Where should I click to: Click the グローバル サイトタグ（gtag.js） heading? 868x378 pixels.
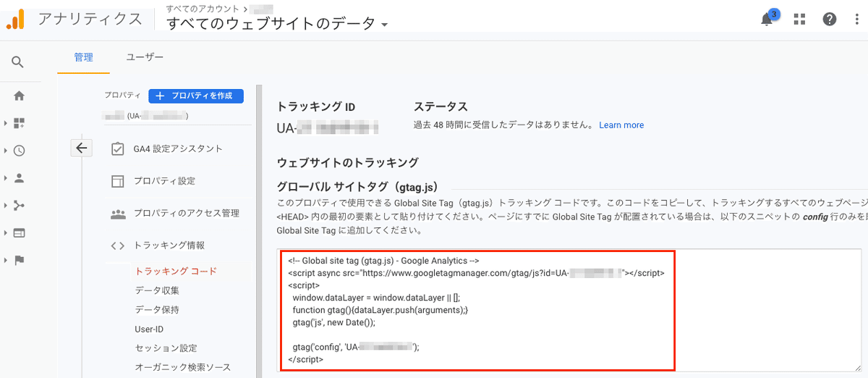point(357,187)
